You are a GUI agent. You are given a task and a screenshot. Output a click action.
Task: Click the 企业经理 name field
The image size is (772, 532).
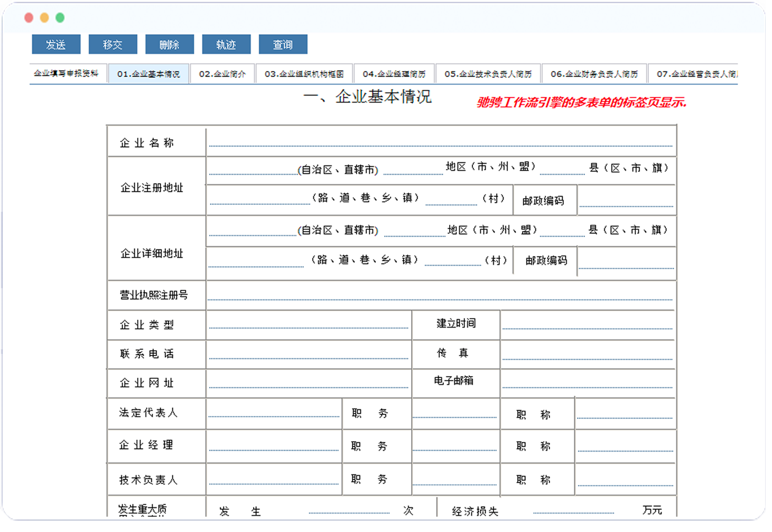click(274, 445)
